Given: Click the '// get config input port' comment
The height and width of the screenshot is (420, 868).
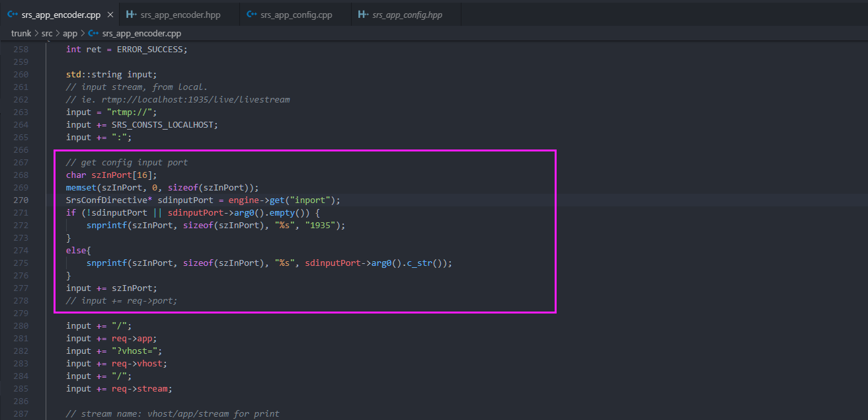Looking at the screenshot, I should 127,163.
